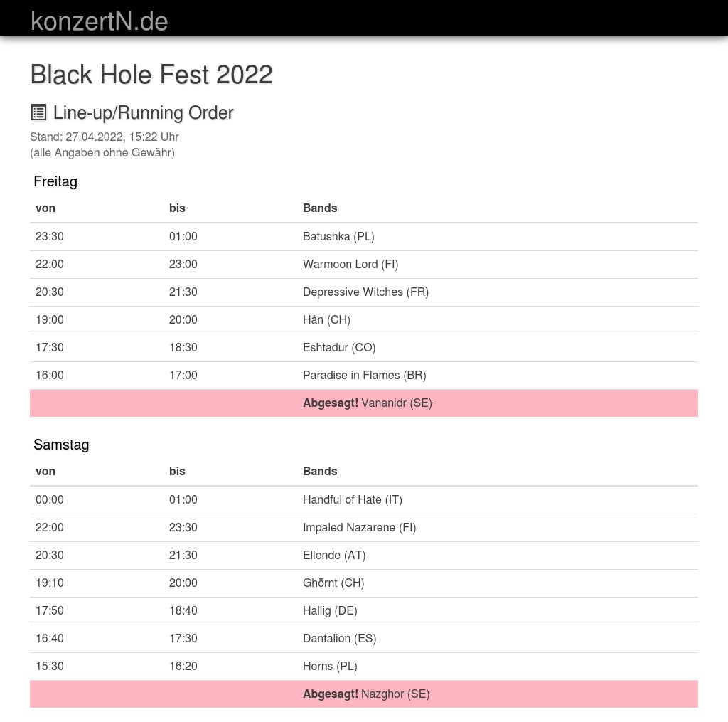Viewport: 728px width, 722px height.
Task: Select Warmoon Lord (FI) in Friday's lineup
Action: pyautogui.click(x=350, y=264)
